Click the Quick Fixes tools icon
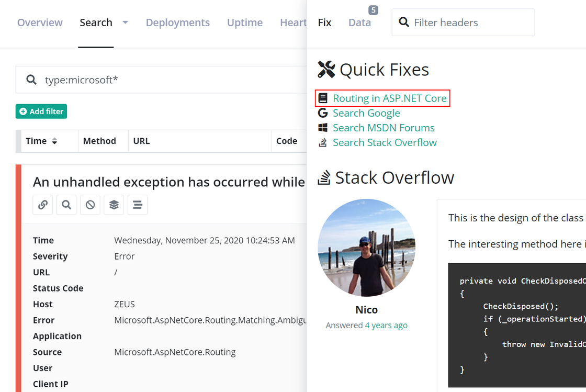 (x=326, y=70)
